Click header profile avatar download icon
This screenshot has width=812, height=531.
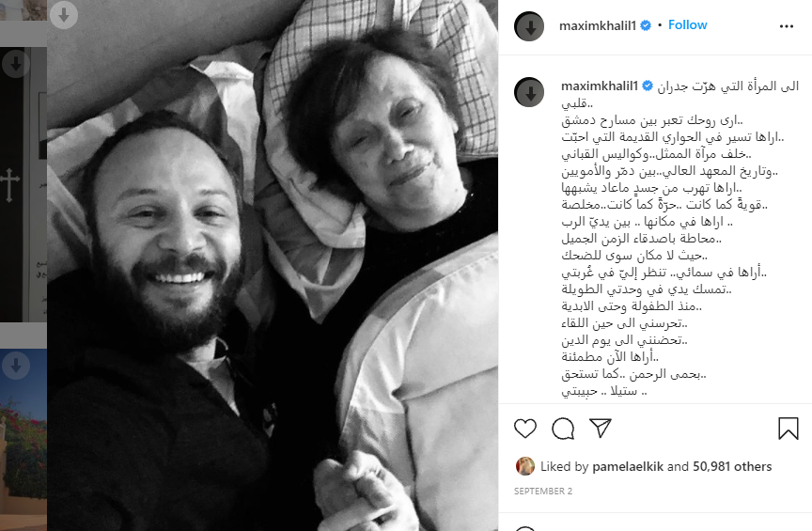[x=529, y=26]
